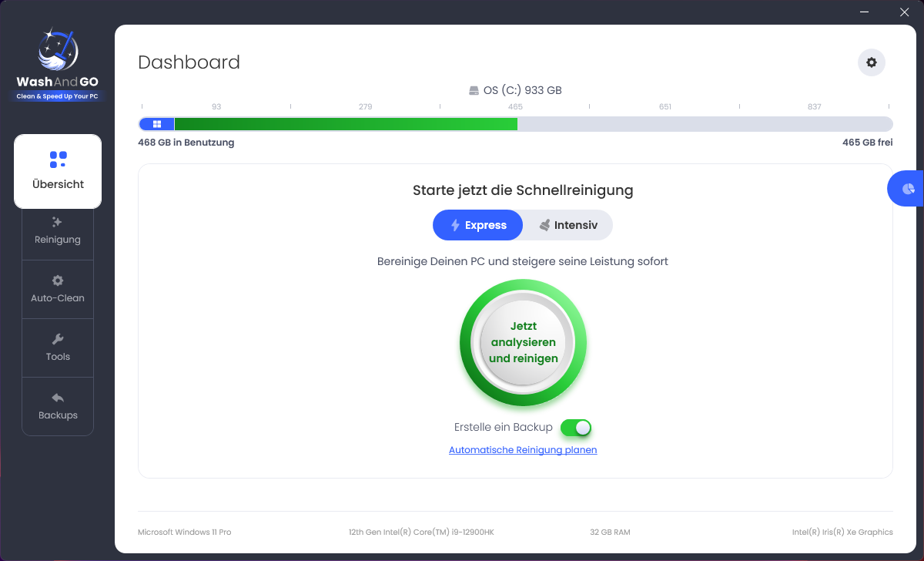Click the WashAndGO broom logo
This screenshot has width=924, height=561.
58,50
